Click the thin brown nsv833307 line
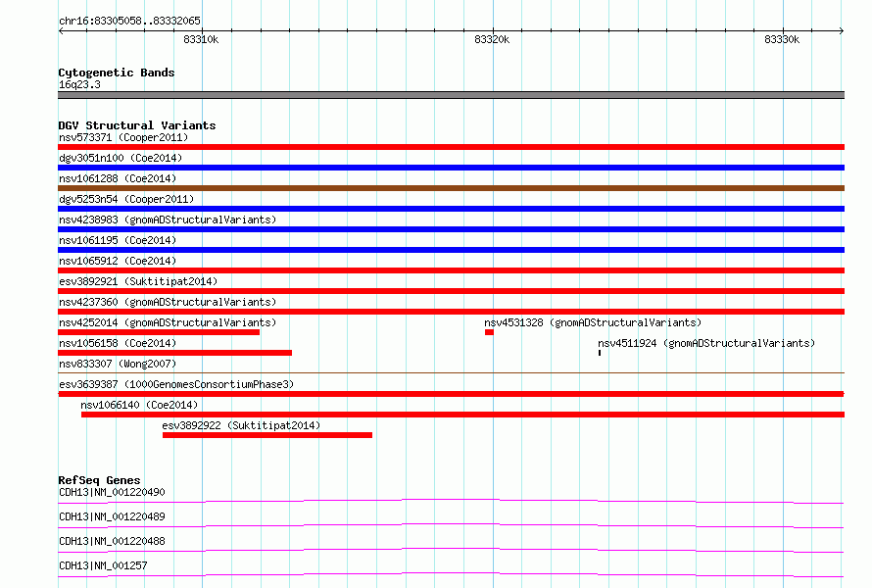 (451, 372)
